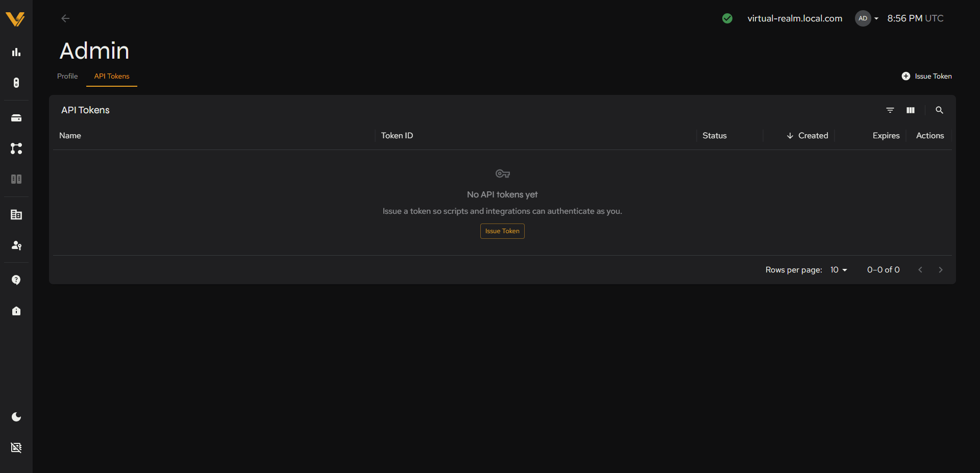Switch to the Profile tab
Image resolution: width=980 pixels, height=473 pixels.
[x=67, y=76]
